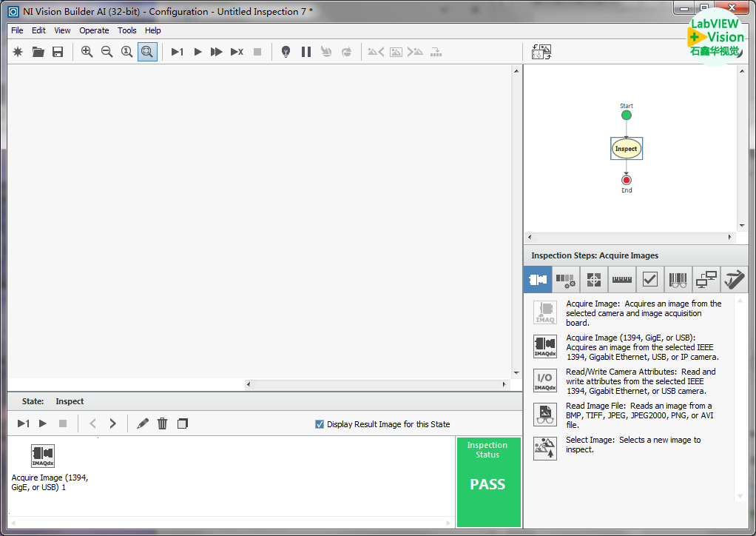Delete the selected step with trash icon
This screenshot has width=756, height=536.
[163, 423]
